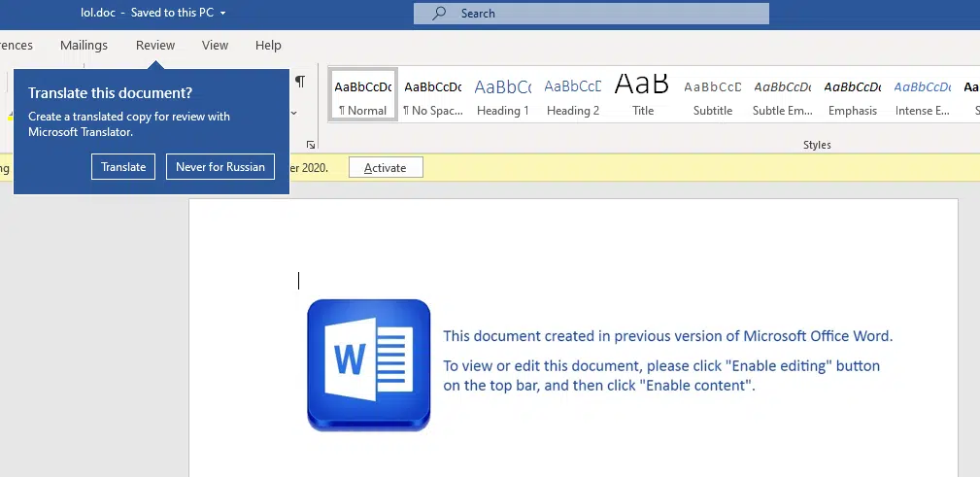Click the 'Enable editing' instruction line
Screen dimensions: 980x477
point(661,365)
